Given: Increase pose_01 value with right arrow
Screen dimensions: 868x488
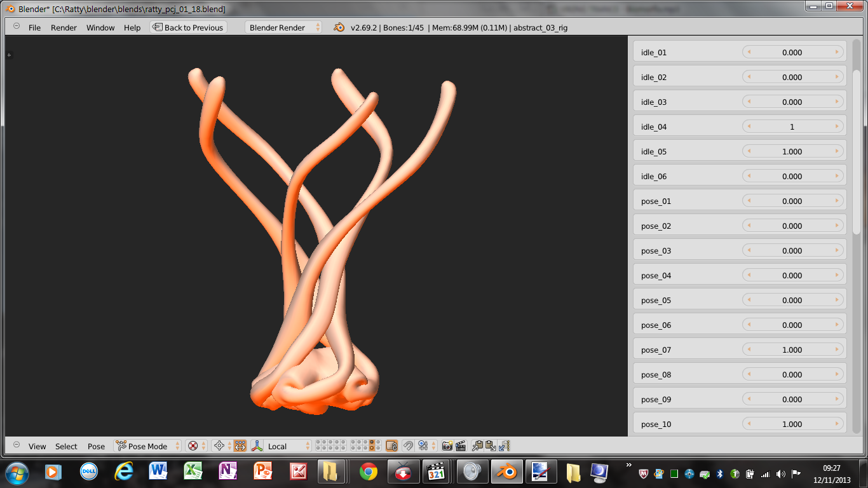Looking at the screenshot, I should click(x=837, y=201).
